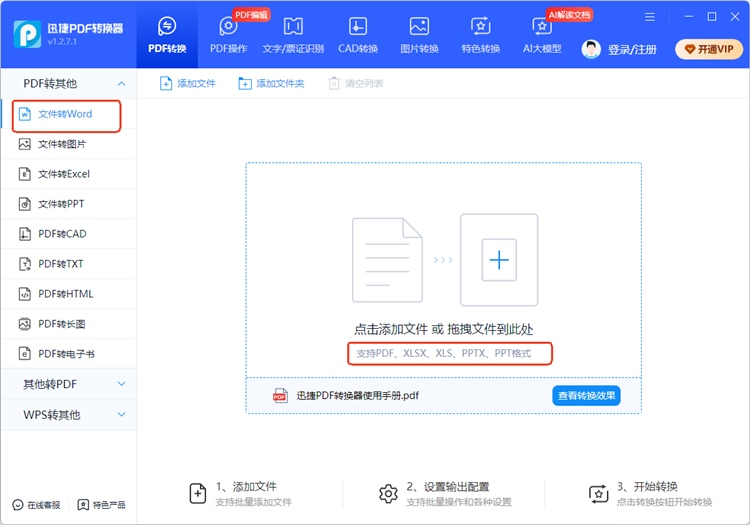Open the AI大模型 tab

click(542, 34)
